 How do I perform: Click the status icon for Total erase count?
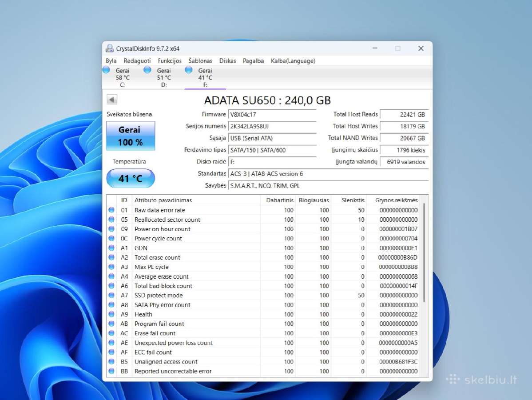click(x=111, y=257)
